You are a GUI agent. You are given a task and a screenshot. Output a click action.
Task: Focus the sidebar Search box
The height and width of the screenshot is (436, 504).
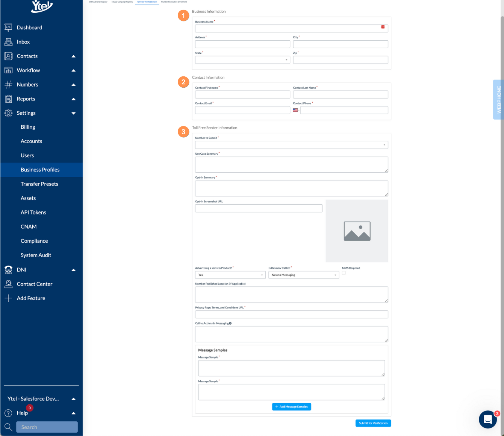[x=47, y=427]
